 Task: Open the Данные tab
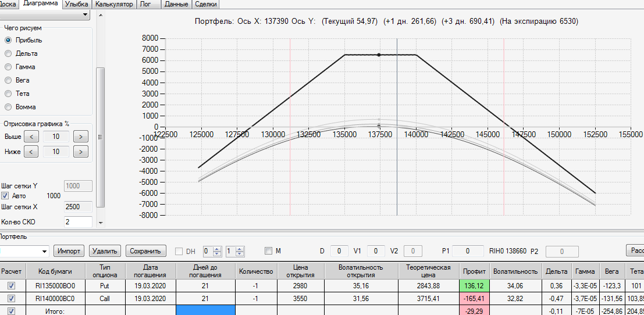coord(177,5)
